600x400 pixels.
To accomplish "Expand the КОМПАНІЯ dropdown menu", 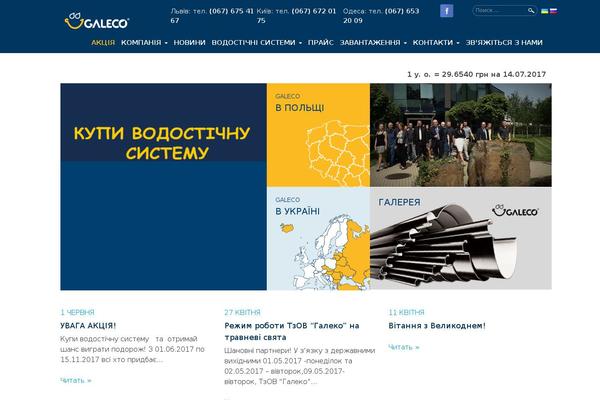I will point(144,42).
